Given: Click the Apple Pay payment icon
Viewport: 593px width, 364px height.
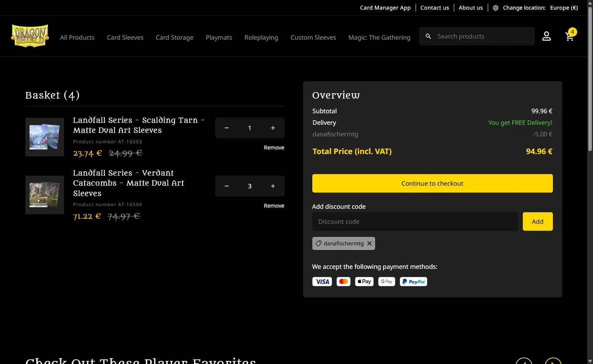Looking at the screenshot, I should pos(364,282).
